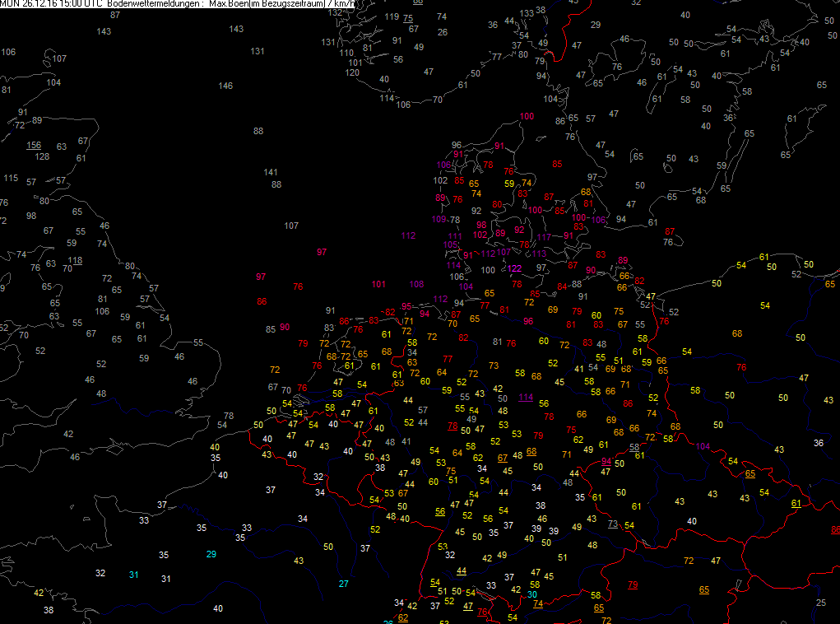Select the grey 25 value bottom right
This screenshot has width=840, height=624.
[821, 603]
